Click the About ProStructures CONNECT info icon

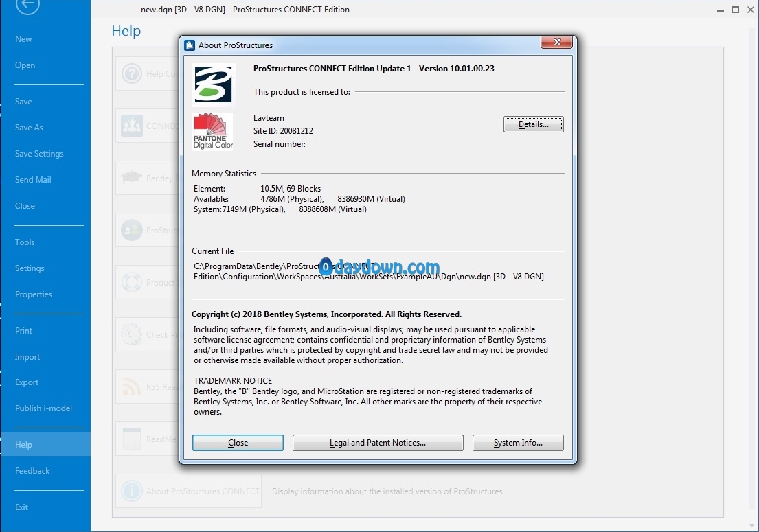(x=132, y=491)
